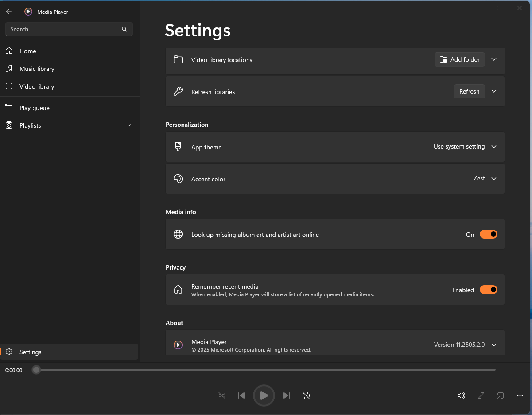Viewport: 532px width, 415px height.
Task: Click the Playlists icon in the sidebar
Action: 9,125
